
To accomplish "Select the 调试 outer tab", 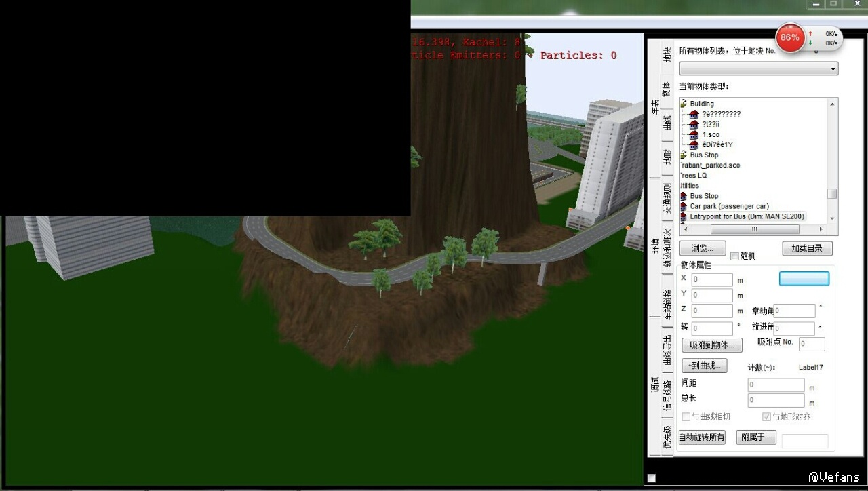I will (655, 385).
